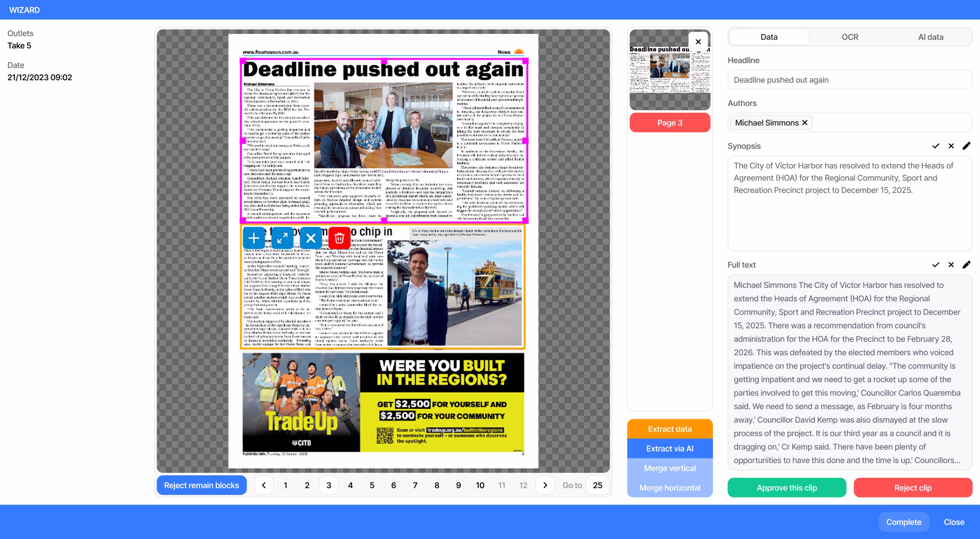Select the magenta-outlined Deadline article block
This screenshot has height=539, width=980.
[384, 140]
